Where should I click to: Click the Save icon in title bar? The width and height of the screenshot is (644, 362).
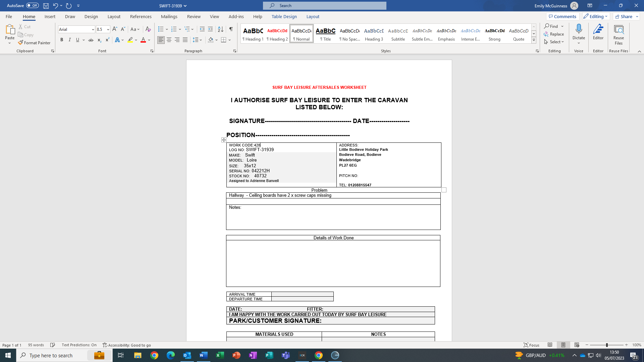point(46,6)
